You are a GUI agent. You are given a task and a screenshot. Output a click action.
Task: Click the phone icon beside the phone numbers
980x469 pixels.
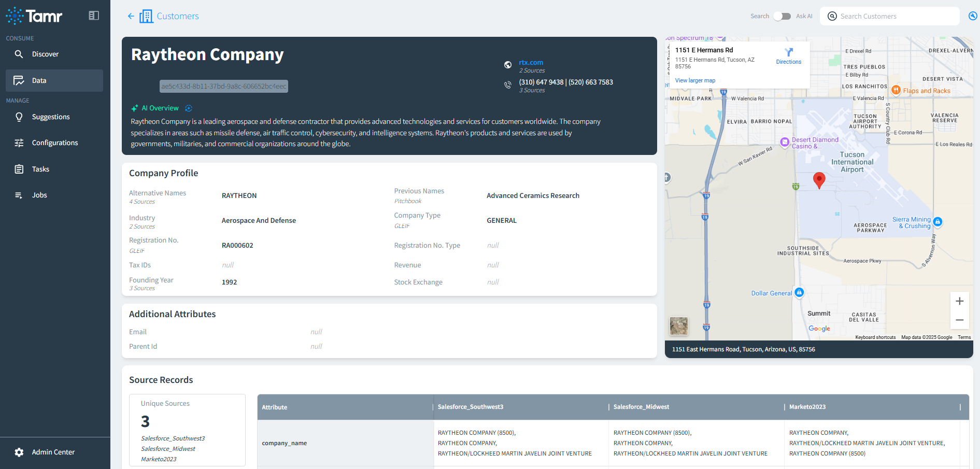tap(508, 85)
